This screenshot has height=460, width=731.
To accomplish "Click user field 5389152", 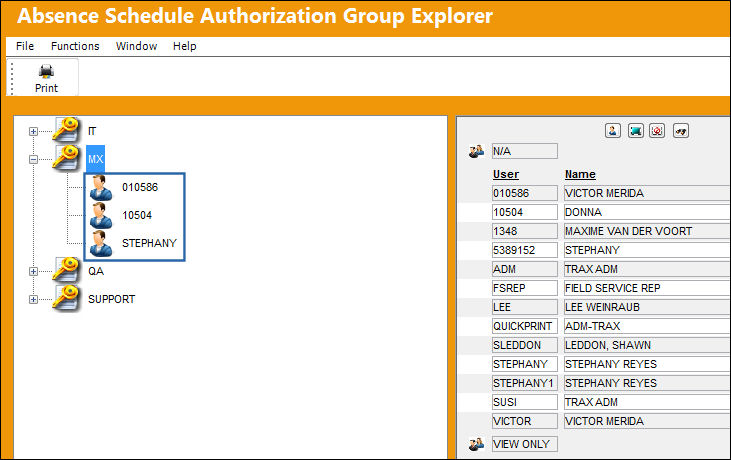I will coord(524,250).
